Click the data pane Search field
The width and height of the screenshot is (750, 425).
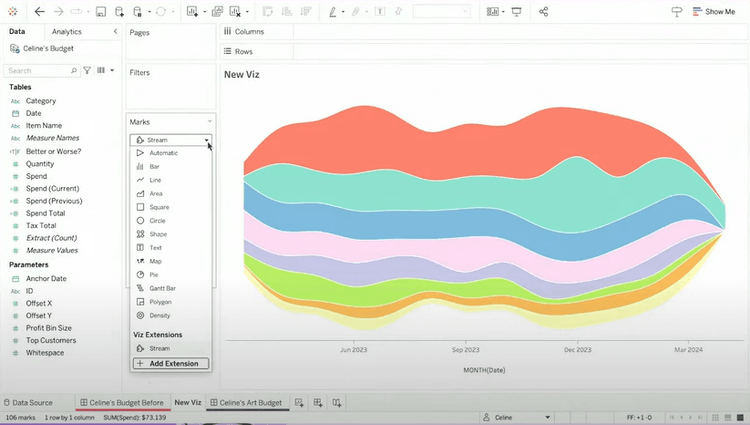42,71
